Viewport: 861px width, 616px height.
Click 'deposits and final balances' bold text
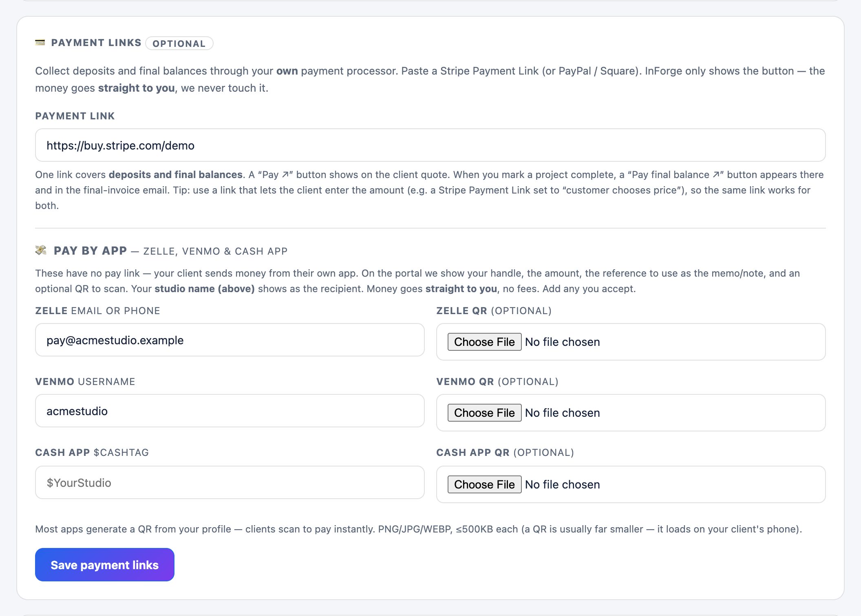point(176,175)
